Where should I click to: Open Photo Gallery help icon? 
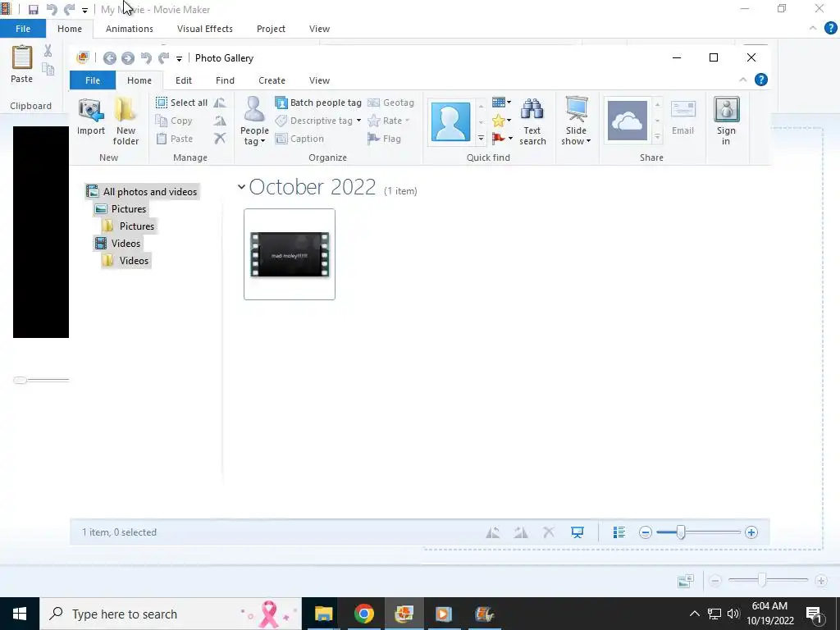[x=760, y=80]
